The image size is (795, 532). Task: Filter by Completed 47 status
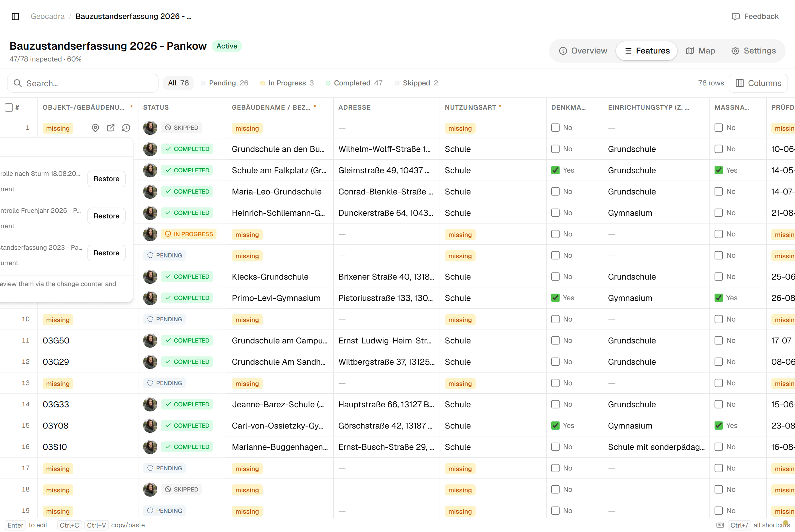click(x=354, y=83)
